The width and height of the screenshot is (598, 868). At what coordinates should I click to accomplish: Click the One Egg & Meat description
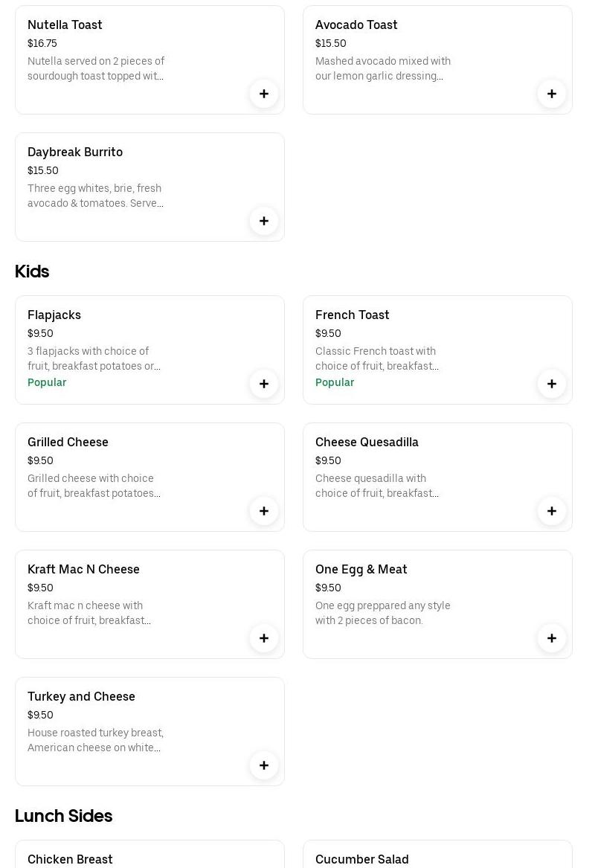point(382,613)
